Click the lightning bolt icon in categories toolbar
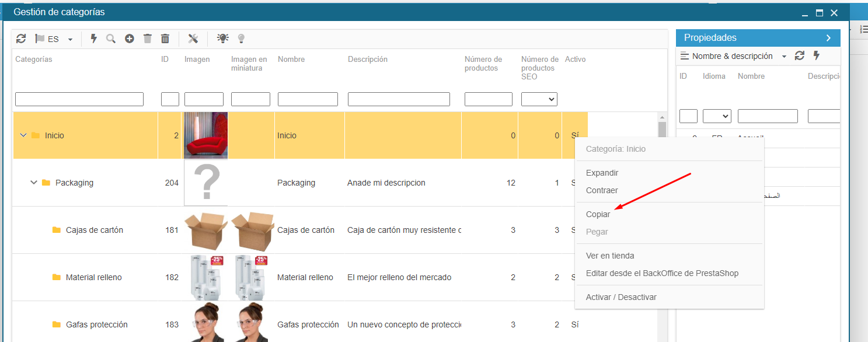This screenshot has height=342, width=868. coord(93,39)
